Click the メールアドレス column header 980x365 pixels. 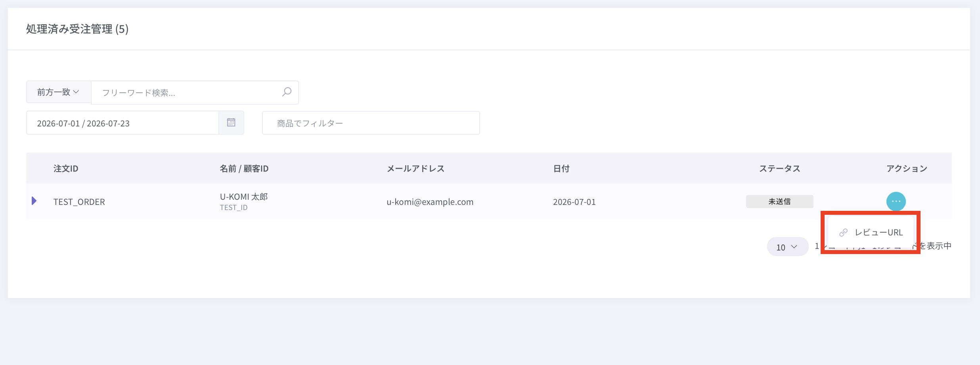(415, 168)
